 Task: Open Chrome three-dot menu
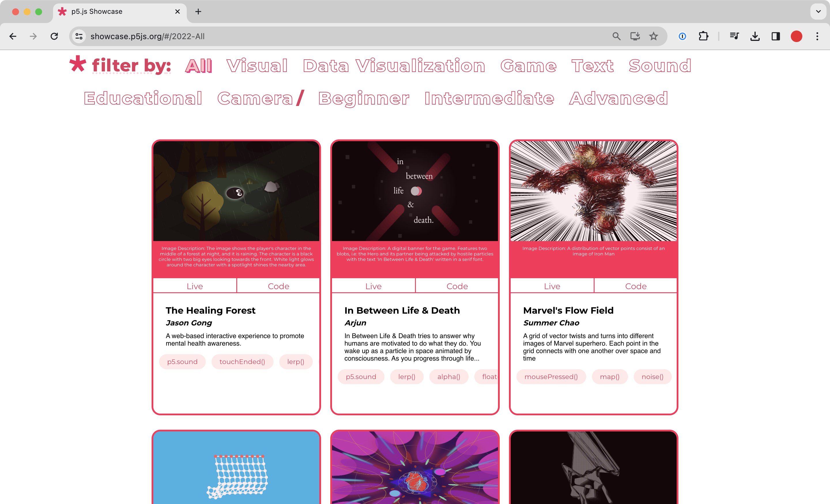click(817, 36)
